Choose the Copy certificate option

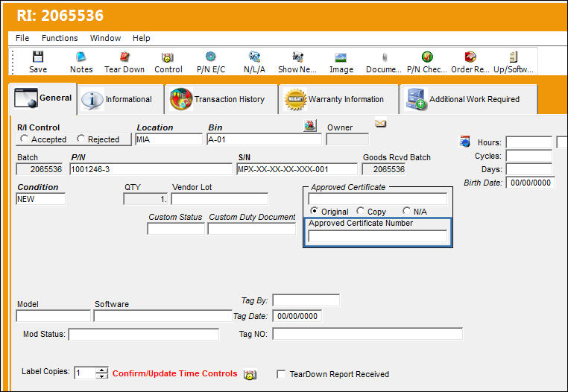tap(360, 211)
